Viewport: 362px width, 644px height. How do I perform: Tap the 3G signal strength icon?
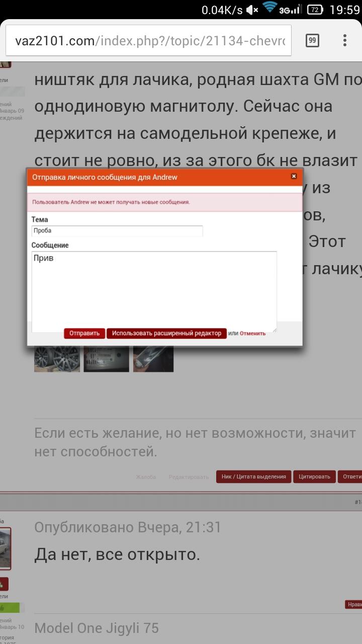(291, 10)
